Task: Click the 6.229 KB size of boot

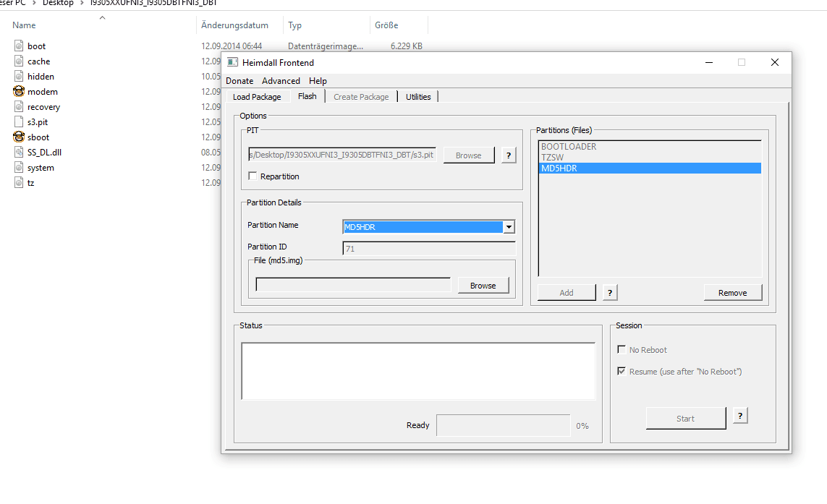Action: (407, 46)
